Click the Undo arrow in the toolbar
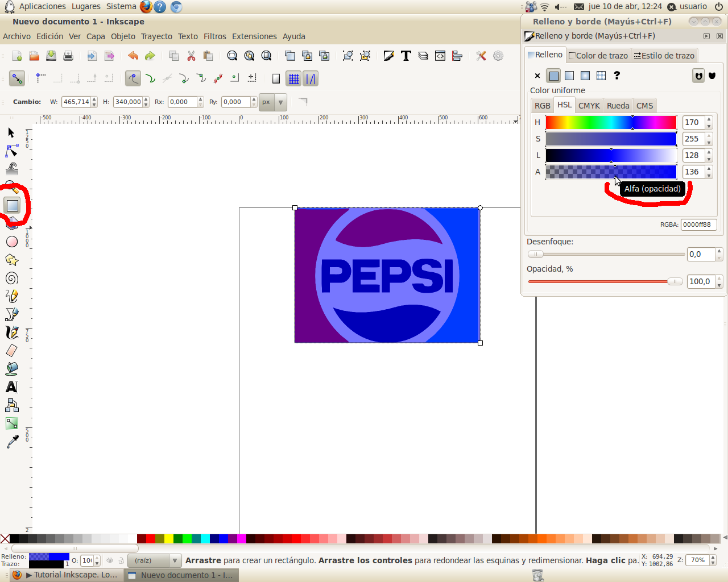728x582 pixels. coord(133,56)
